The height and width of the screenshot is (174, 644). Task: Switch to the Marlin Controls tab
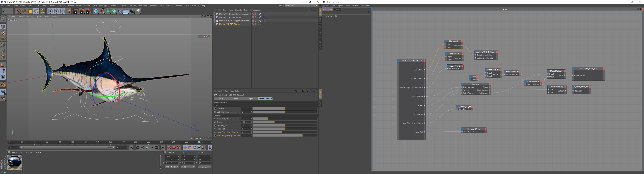(x=265, y=99)
